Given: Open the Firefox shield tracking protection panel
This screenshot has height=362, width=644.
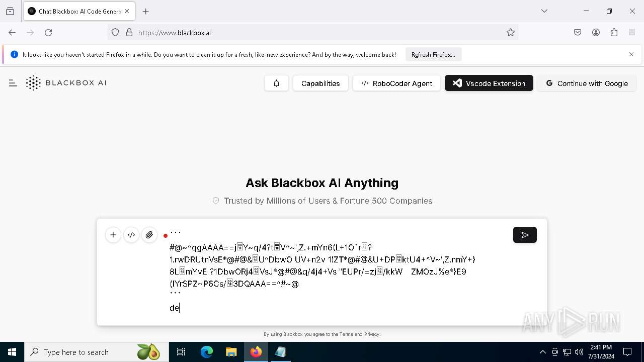Looking at the screenshot, I should coord(115,33).
